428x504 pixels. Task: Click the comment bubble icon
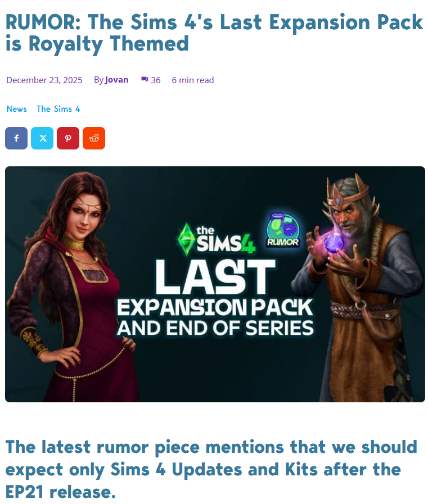pyautogui.click(x=145, y=79)
